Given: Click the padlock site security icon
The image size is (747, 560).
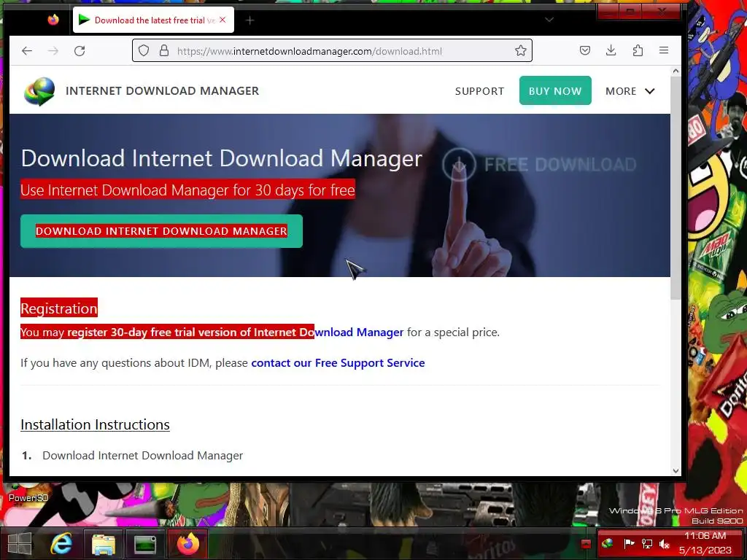Looking at the screenshot, I should point(164,50).
